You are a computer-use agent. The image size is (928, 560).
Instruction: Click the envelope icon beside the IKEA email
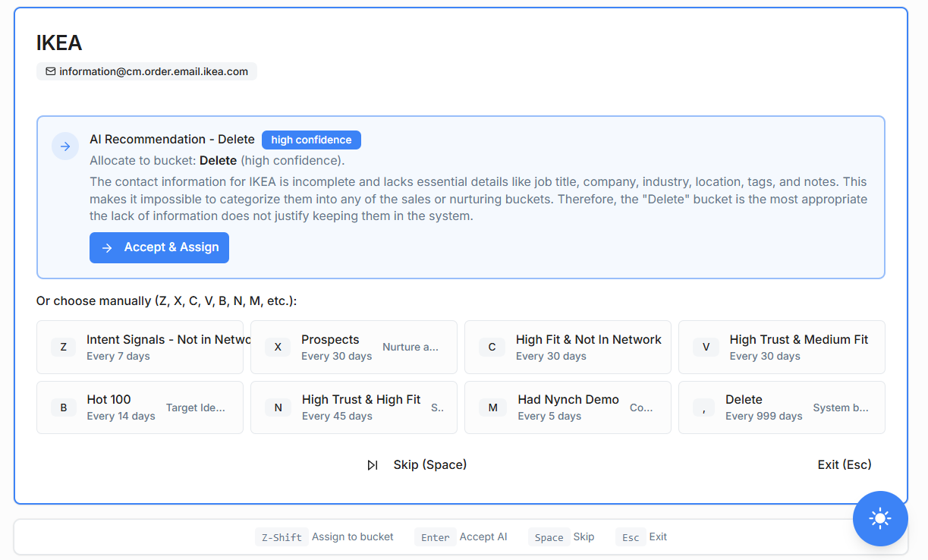point(50,71)
